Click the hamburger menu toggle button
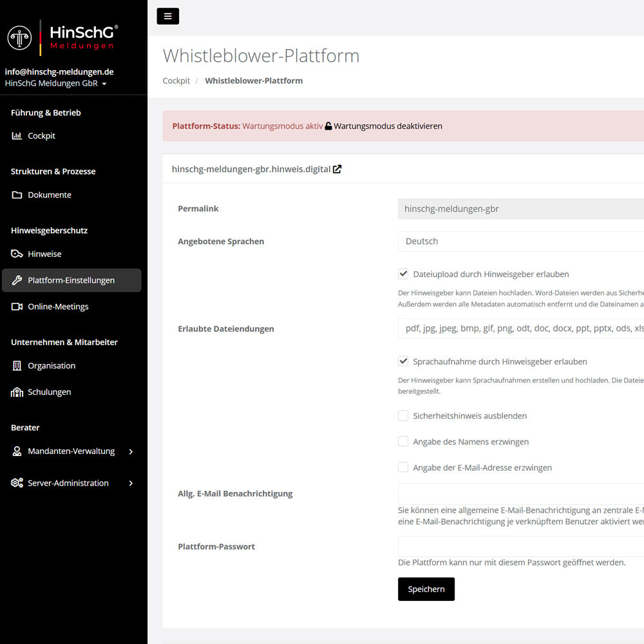Viewport: 644px width, 644px height. coord(167,16)
